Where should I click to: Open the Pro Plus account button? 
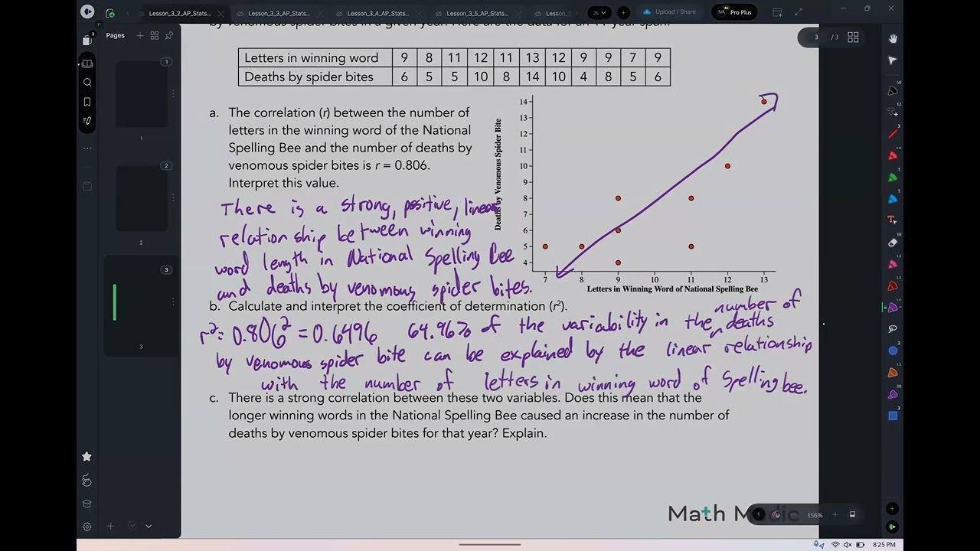coord(734,12)
